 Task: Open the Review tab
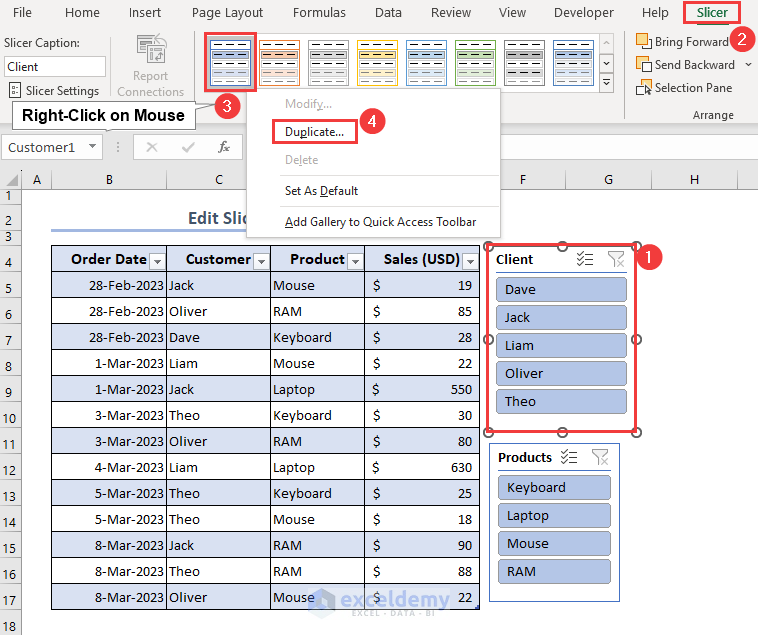[451, 13]
